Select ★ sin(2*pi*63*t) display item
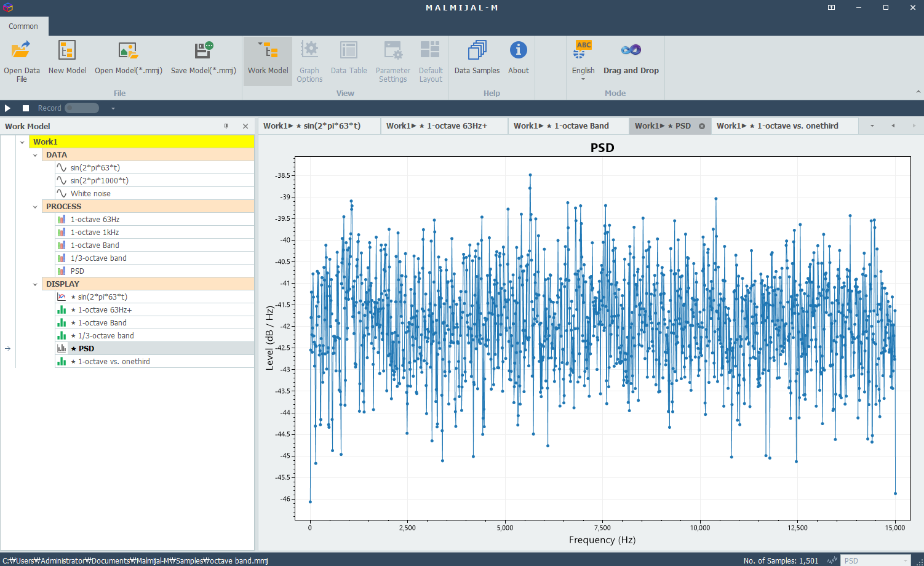The width and height of the screenshot is (924, 566). click(x=154, y=297)
